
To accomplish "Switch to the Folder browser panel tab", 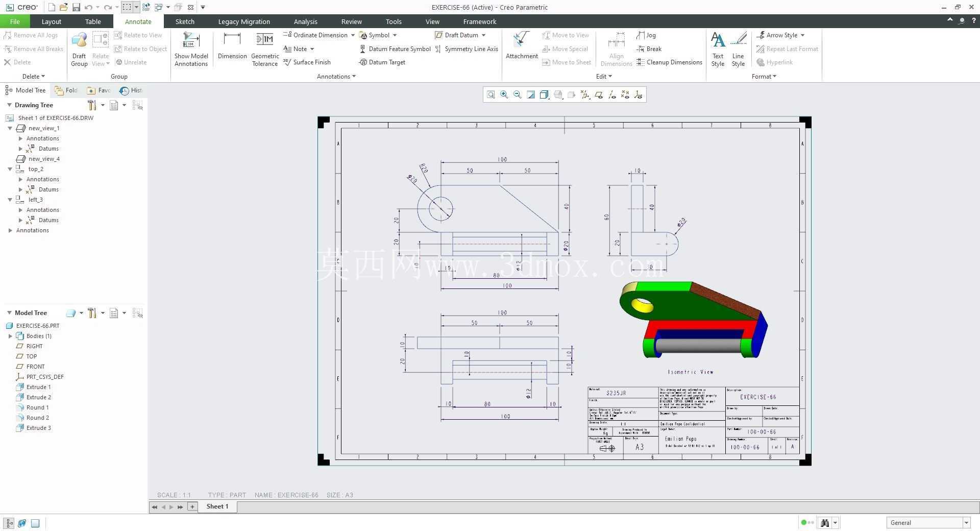I will (66, 90).
